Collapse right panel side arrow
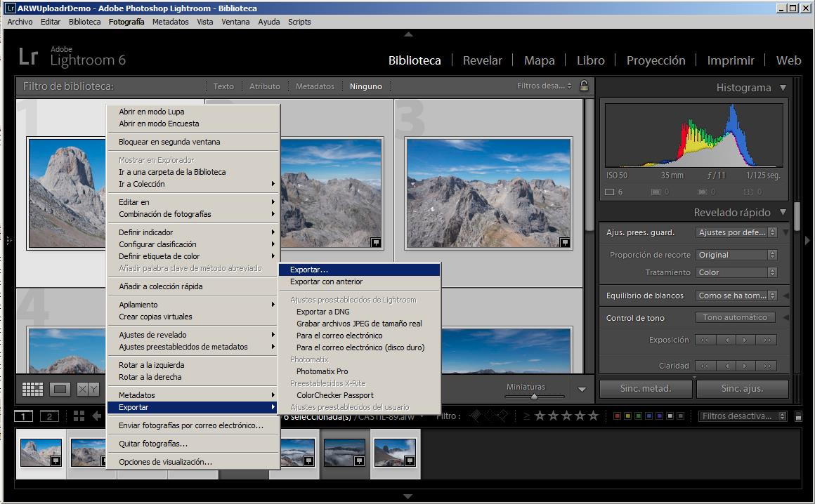 (x=807, y=240)
